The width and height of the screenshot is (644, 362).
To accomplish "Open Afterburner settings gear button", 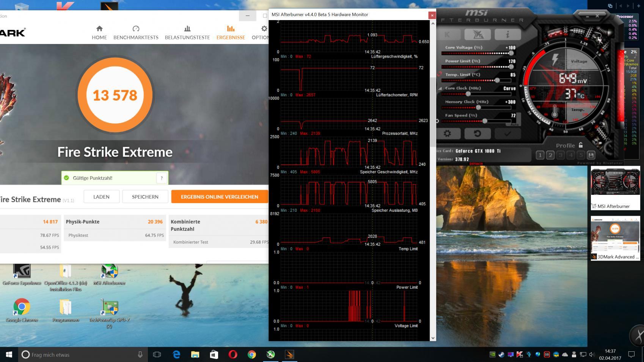I will coord(448,133).
